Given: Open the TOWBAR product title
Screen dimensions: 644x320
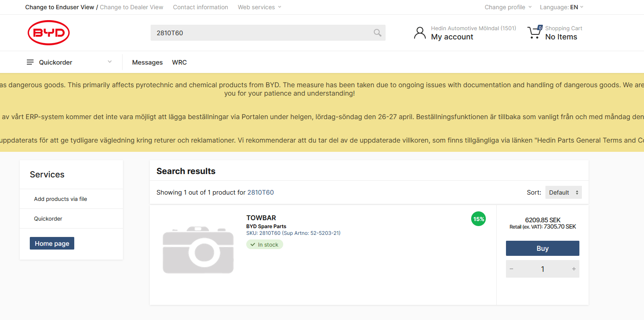Looking at the screenshot, I should point(261,218).
